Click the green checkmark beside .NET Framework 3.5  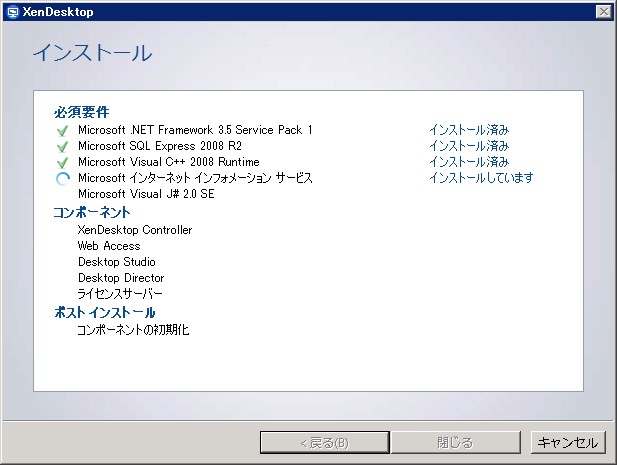(x=63, y=130)
